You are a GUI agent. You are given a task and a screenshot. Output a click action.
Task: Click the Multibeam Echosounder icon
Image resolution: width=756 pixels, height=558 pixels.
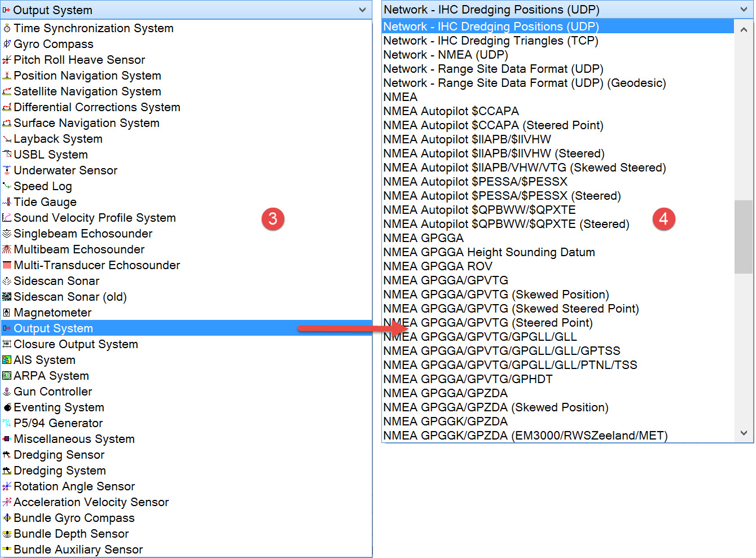point(7,249)
